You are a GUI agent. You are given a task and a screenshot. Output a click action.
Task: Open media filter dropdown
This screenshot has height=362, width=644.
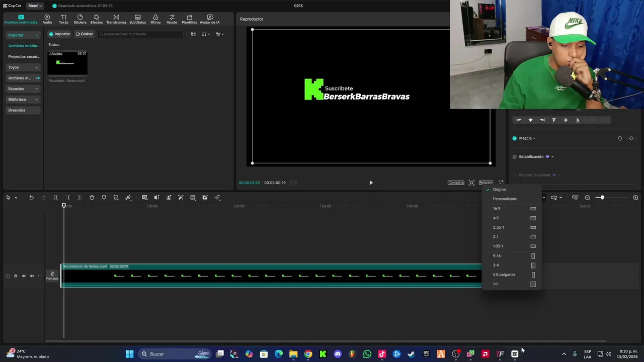pyautogui.click(x=219, y=34)
